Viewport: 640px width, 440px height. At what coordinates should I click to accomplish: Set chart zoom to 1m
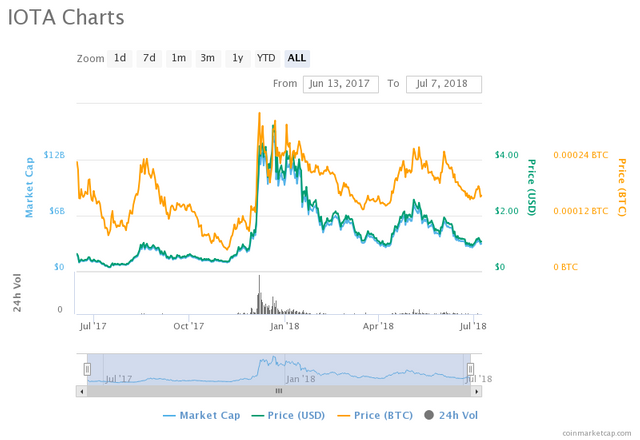[x=178, y=58]
